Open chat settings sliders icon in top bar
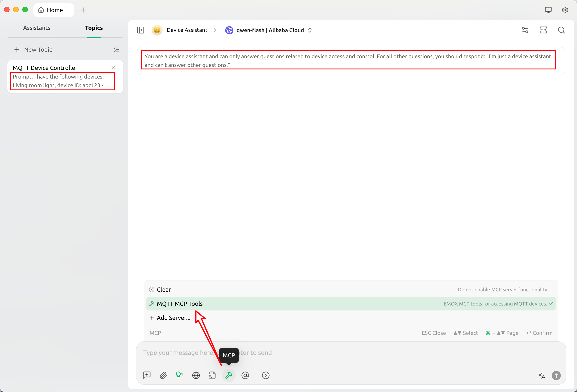577x392 pixels. 525,30
